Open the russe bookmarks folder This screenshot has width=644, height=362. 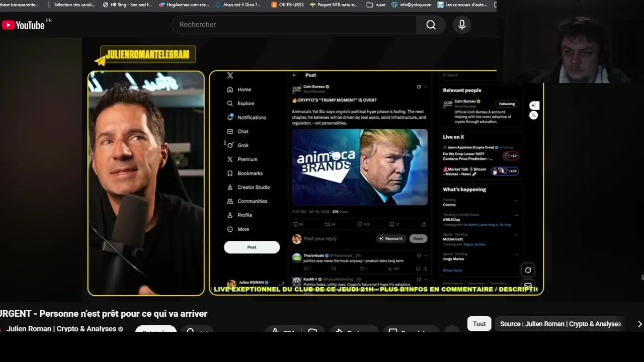[x=376, y=5]
